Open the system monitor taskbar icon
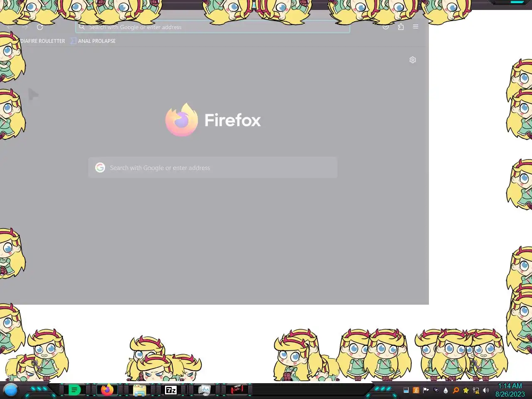The width and height of the screenshot is (532, 399). pyautogui.click(x=204, y=390)
